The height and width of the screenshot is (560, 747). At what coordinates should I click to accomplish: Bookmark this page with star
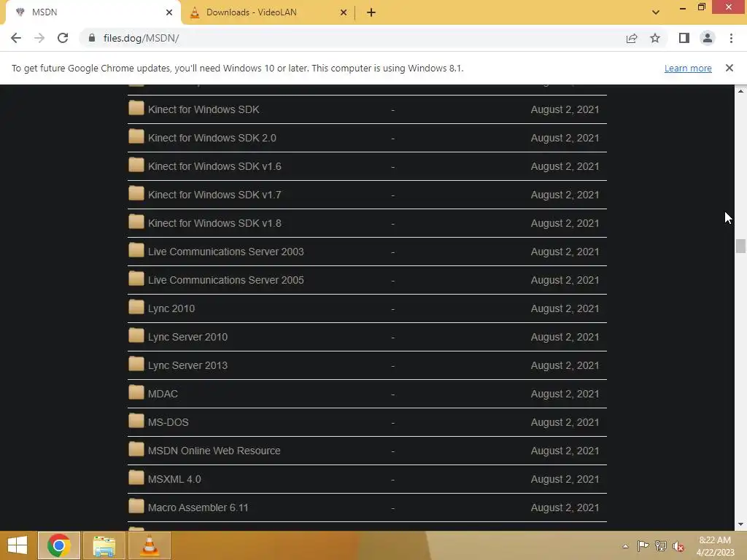[x=655, y=38]
